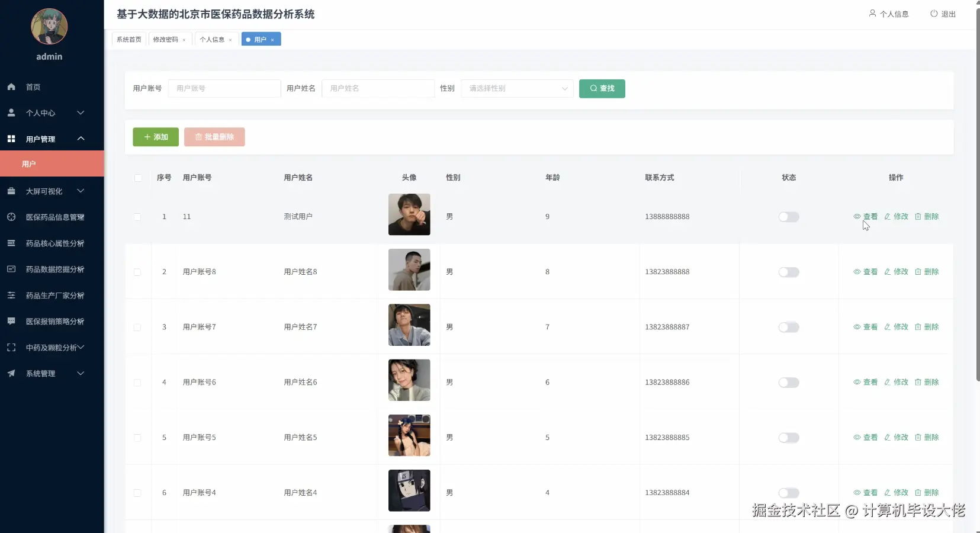This screenshot has height=533, width=980.
Task: Open 系统管理 using the paper-plane icon
Action: tap(11, 373)
